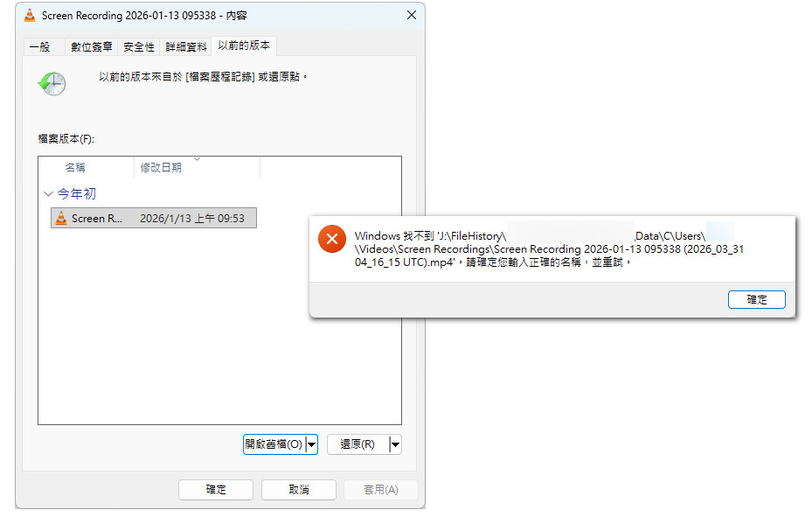Click the 套用(A) button

tap(380, 490)
